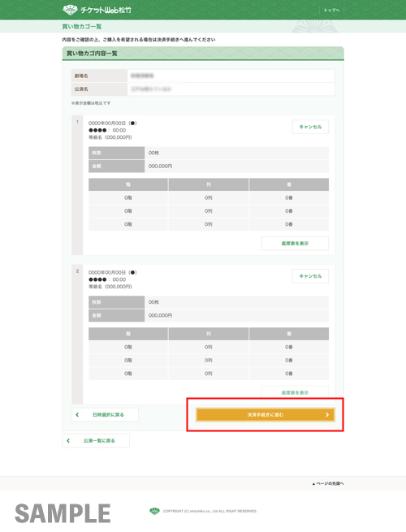Click the 買い物カゴ一覧 page title
Image resolution: width=406 pixels, height=532 pixels.
(82, 27)
